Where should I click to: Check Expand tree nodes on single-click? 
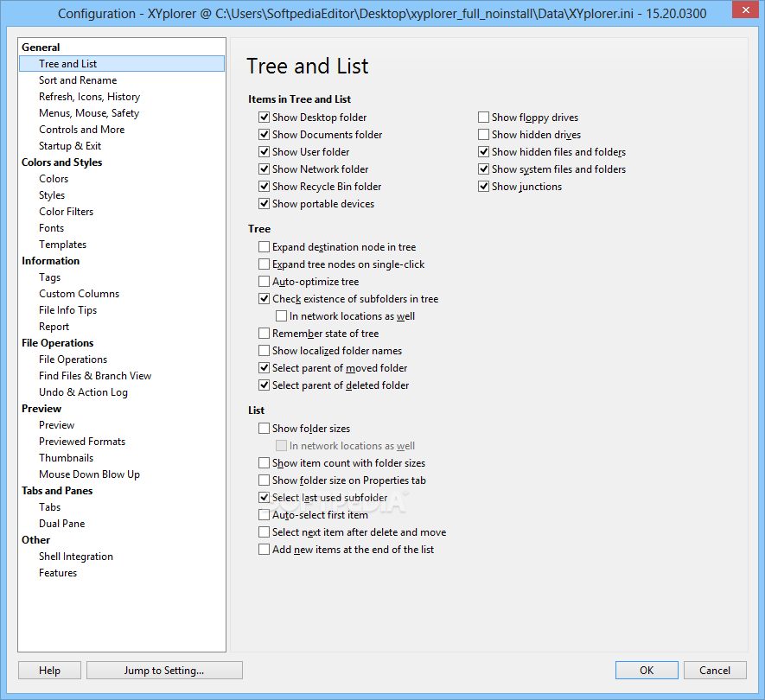click(264, 264)
